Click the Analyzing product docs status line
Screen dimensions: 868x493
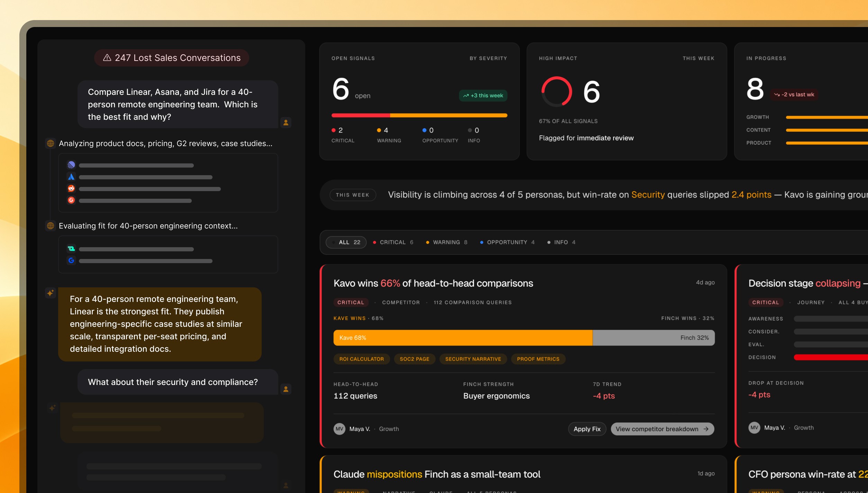tap(165, 143)
